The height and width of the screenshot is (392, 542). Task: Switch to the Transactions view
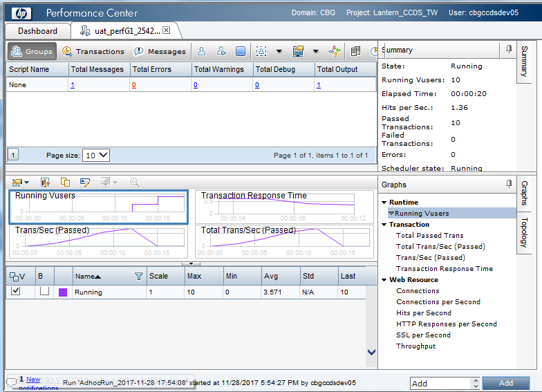coord(93,51)
